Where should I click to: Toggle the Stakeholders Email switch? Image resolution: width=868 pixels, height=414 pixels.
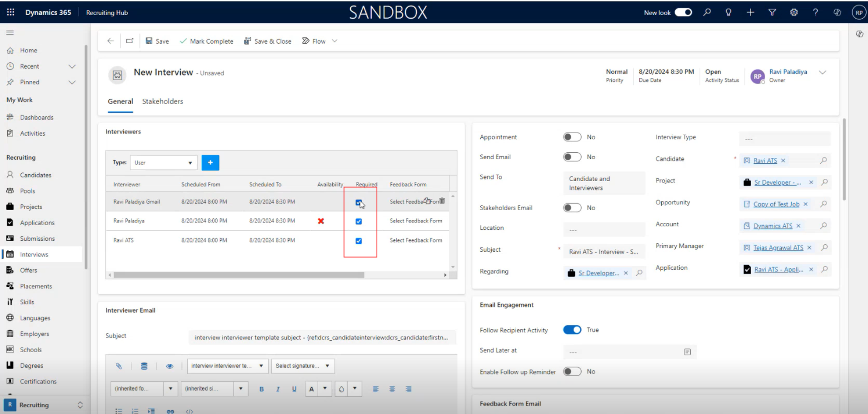[x=572, y=208]
